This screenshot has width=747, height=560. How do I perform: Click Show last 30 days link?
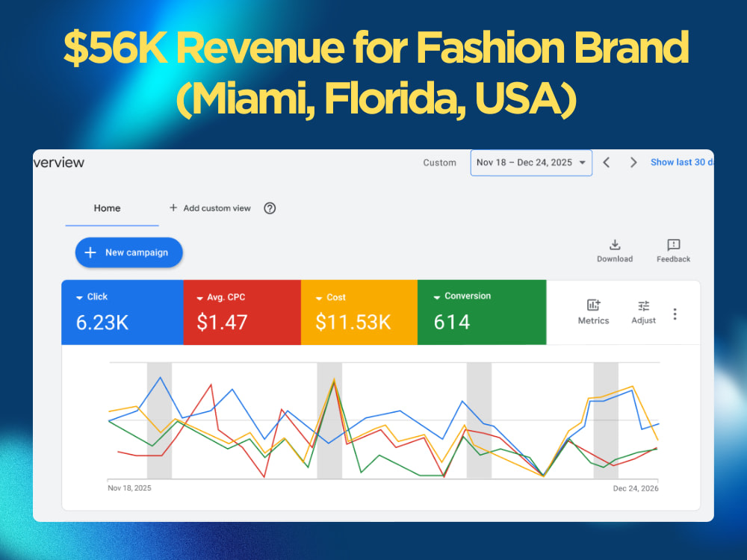point(682,162)
